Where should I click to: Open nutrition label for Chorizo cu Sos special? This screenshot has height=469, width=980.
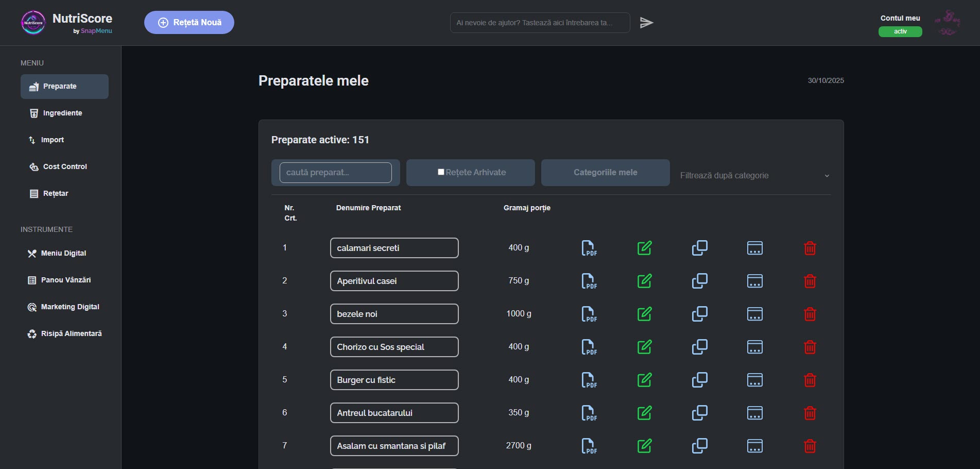(754, 347)
